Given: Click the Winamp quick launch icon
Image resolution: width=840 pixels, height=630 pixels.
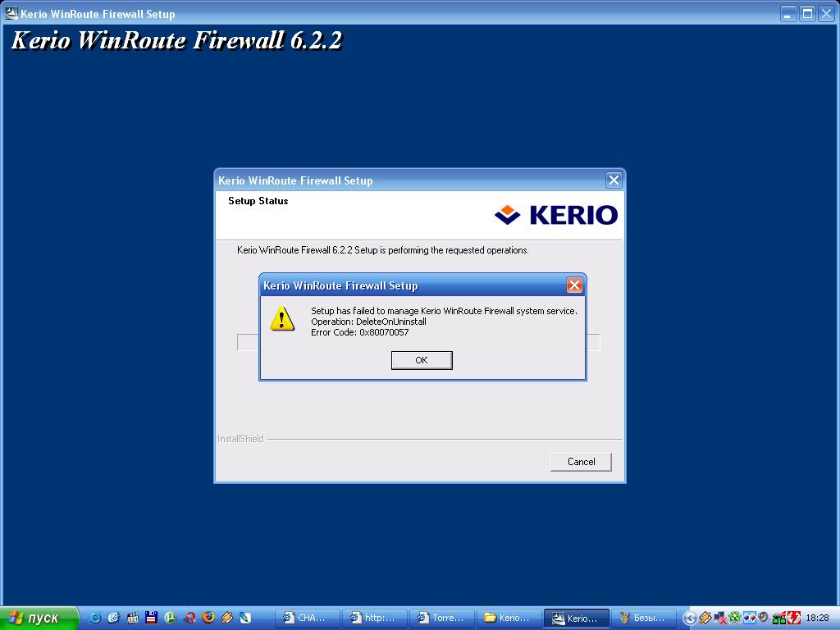Looking at the screenshot, I should pyautogui.click(x=227, y=618).
